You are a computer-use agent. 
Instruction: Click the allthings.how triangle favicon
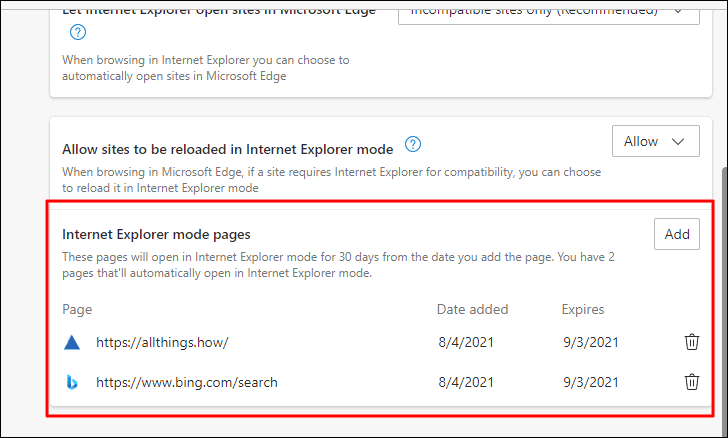click(72, 343)
